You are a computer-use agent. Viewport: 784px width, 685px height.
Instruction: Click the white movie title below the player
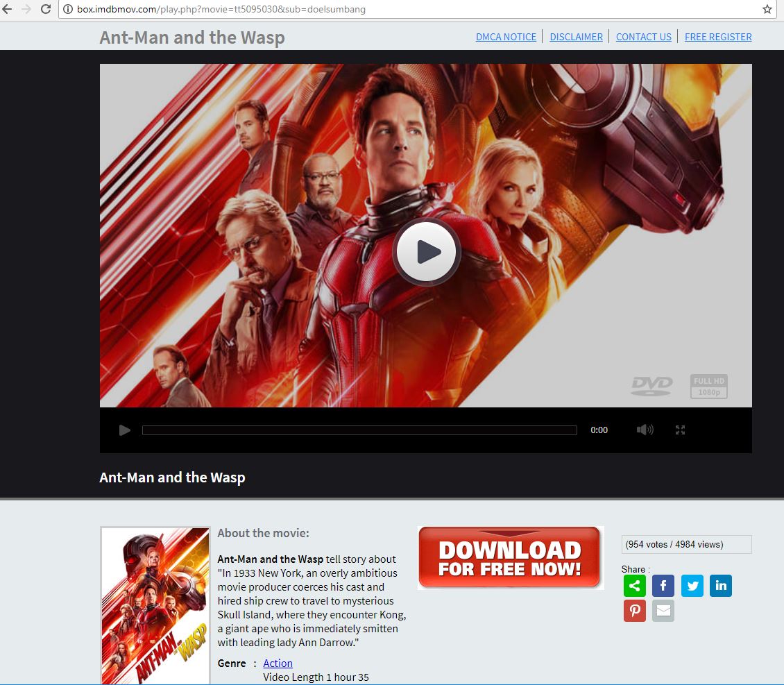click(172, 477)
